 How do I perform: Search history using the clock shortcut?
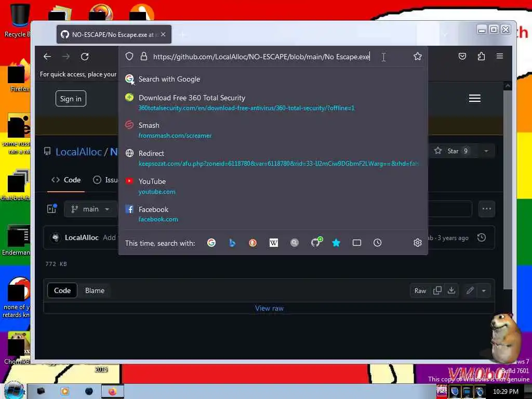377,243
